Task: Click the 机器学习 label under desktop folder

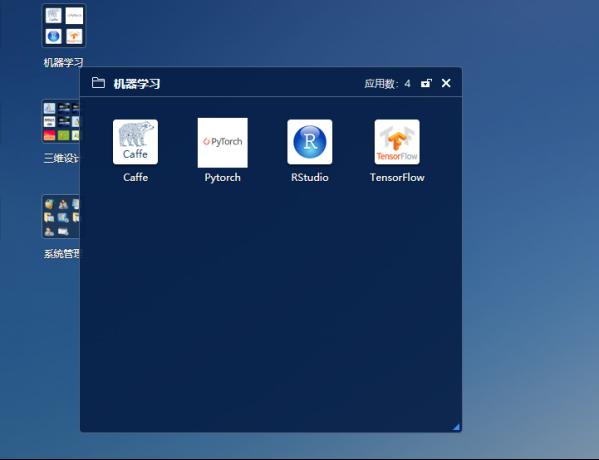Action: [x=63, y=62]
